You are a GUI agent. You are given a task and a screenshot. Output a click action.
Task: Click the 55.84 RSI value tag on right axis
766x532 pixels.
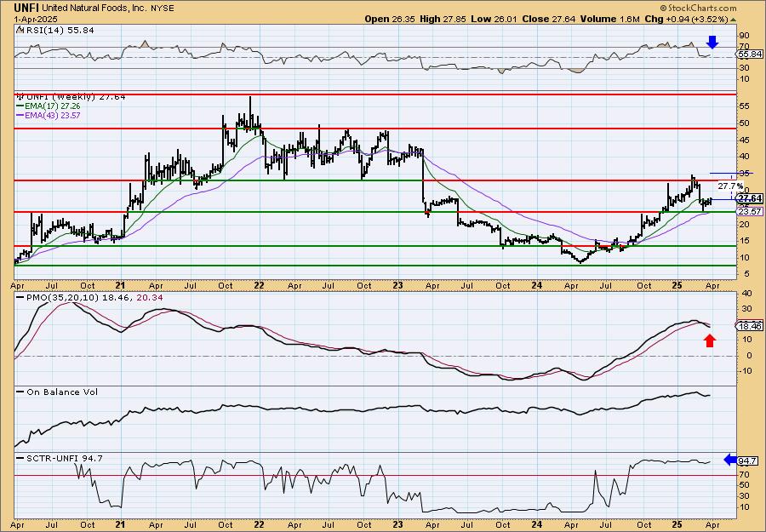coord(752,54)
